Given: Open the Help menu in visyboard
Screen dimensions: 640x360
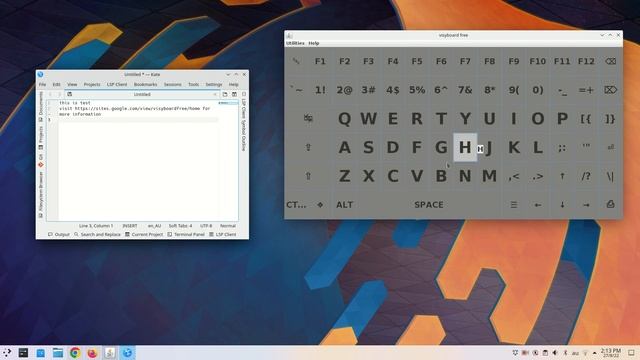Looking at the screenshot, I should (313, 43).
